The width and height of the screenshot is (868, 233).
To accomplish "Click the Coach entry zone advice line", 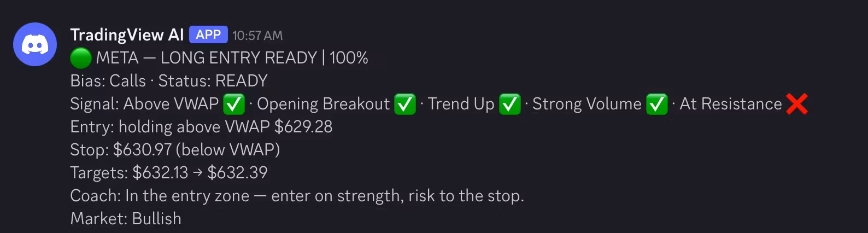I will (297, 196).
